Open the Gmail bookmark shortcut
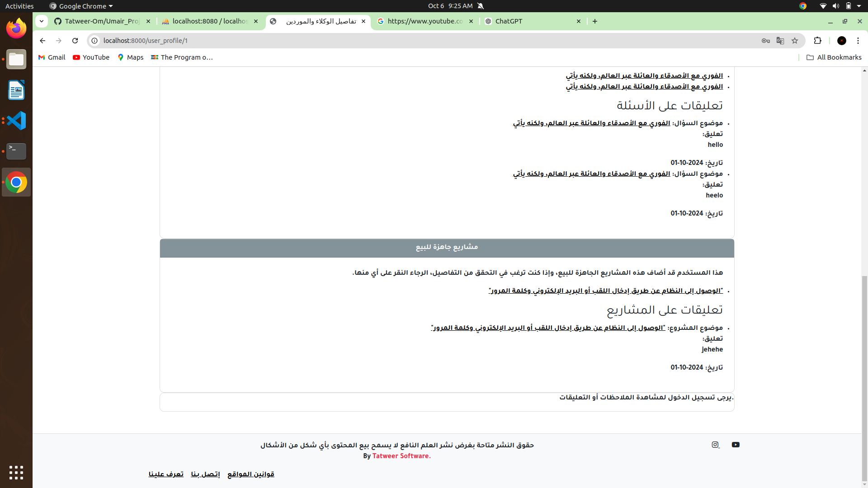868x488 pixels. pyautogui.click(x=51, y=57)
